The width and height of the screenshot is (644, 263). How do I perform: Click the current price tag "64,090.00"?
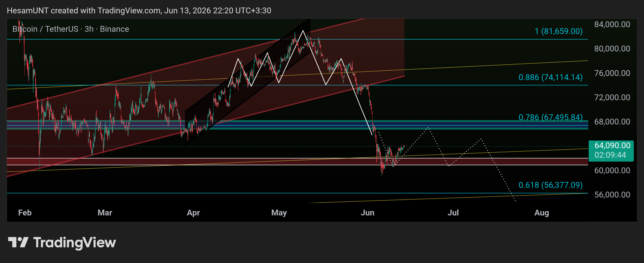coord(612,146)
